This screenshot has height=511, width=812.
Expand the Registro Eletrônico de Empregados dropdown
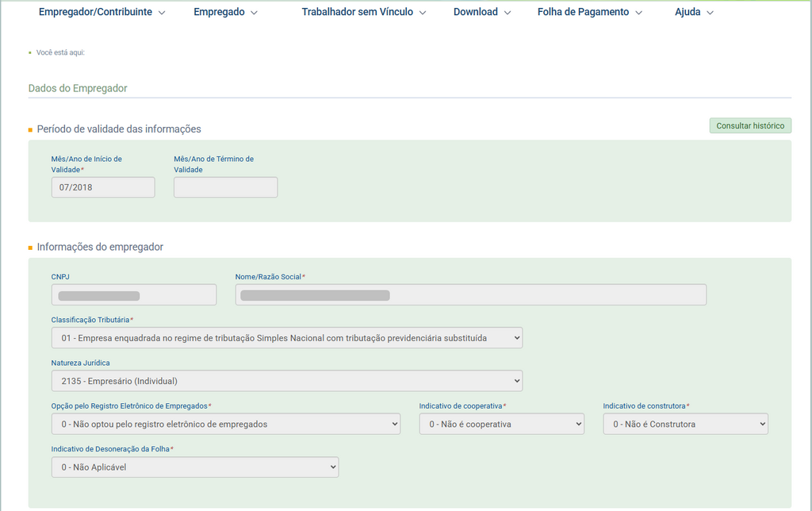[225, 425]
